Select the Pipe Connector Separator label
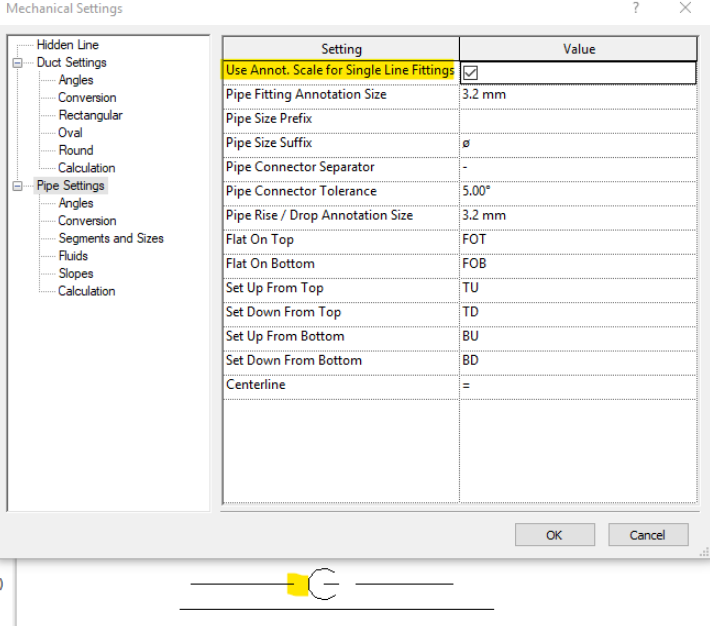This screenshot has height=626, width=710. 300,167
